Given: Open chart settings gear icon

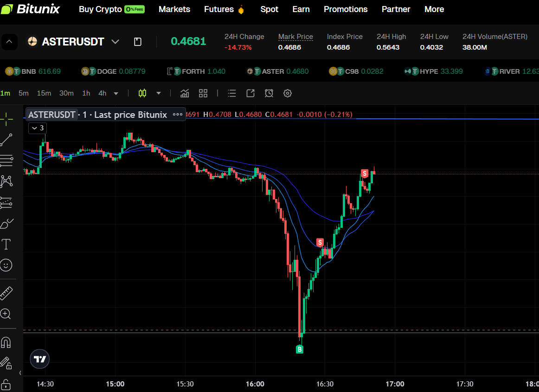Looking at the screenshot, I should (x=288, y=93).
